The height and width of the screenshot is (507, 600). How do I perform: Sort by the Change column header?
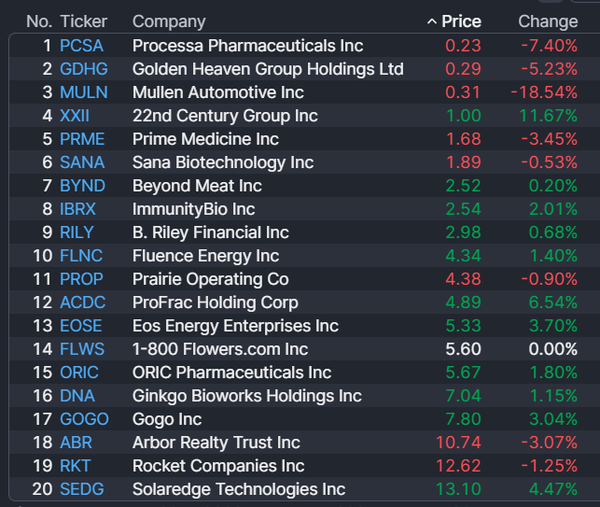pyautogui.click(x=547, y=21)
